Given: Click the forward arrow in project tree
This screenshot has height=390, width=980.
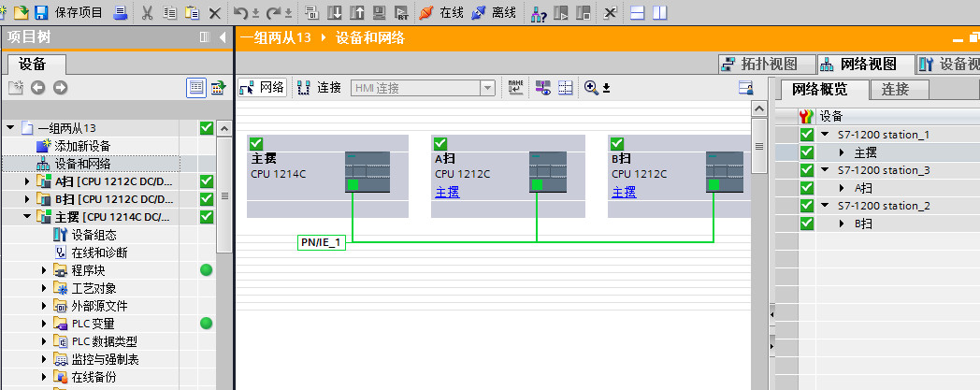Looking at the screenshot, I should click(x=60, y=88).
